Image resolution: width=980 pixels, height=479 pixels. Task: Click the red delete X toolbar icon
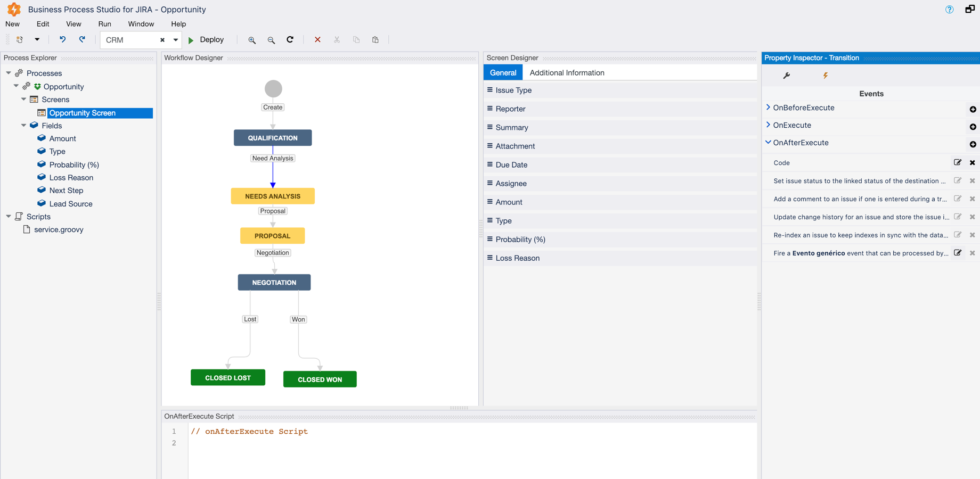[x=317, y=39]
